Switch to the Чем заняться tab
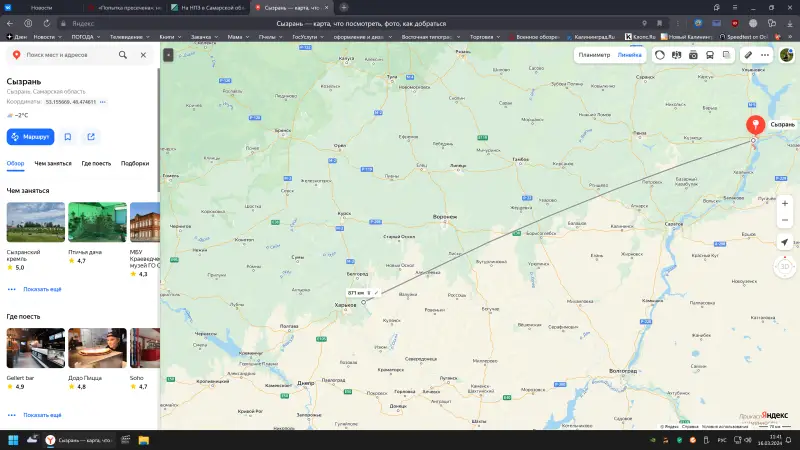The width and height of the screenshot is (800, 450). click(53, 163)
